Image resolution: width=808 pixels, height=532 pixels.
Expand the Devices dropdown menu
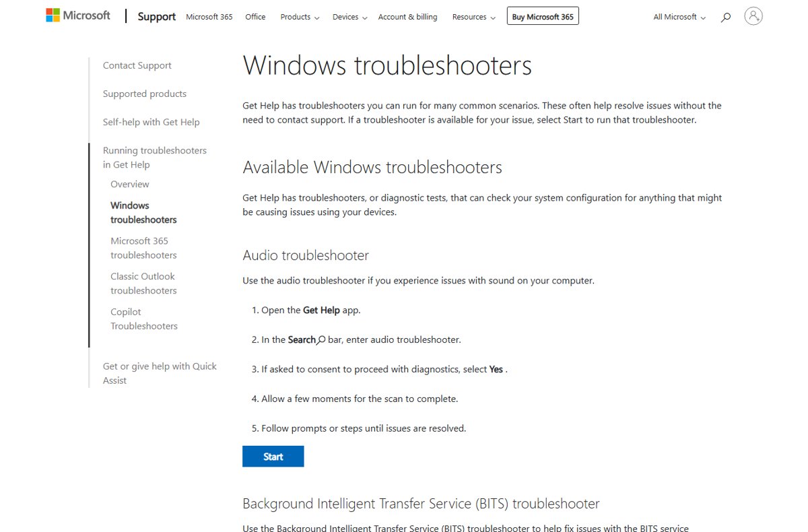pos(350,17)
